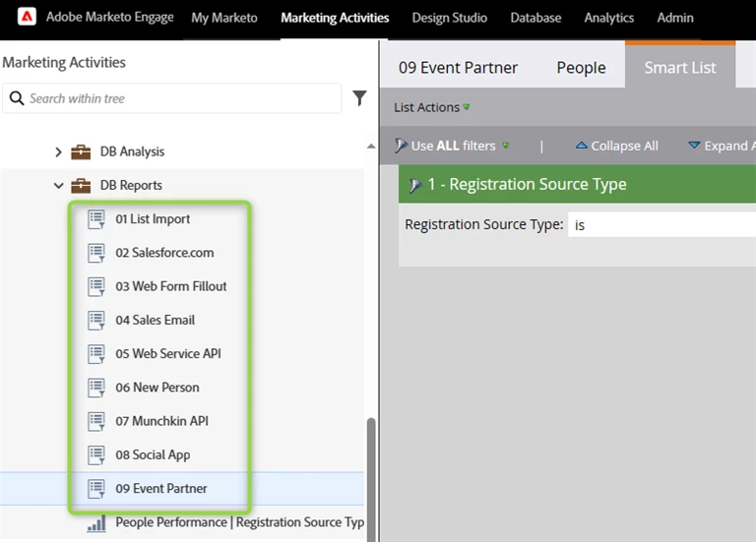Click the Collapse All triangle icon
756x542 pixels.
582,145
